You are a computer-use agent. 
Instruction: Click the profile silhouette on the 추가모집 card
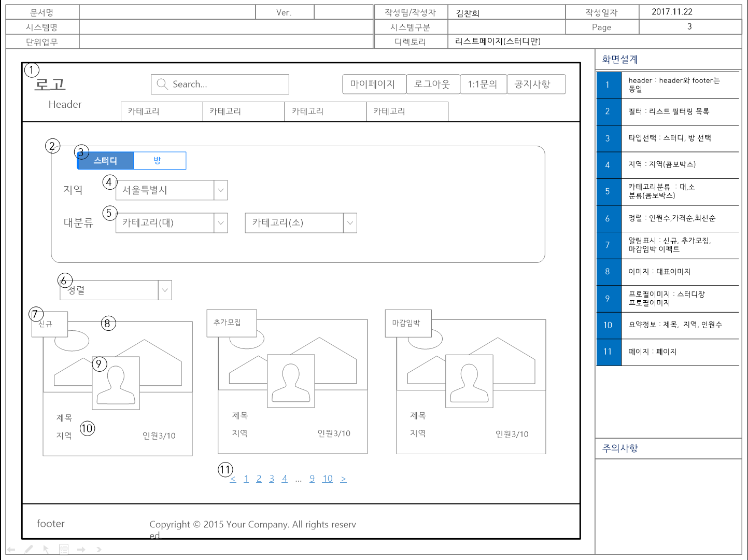click(291, 382)
